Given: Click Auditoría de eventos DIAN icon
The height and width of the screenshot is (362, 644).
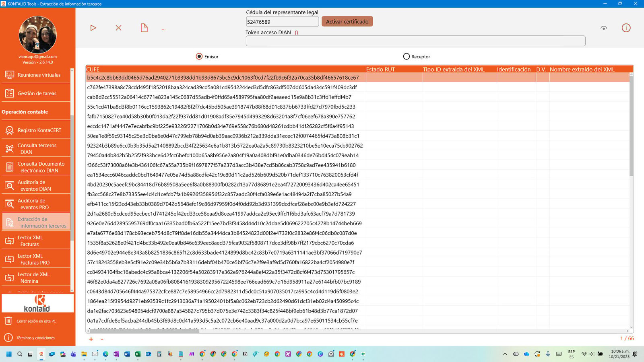Looking at the screenshot, I should click(x=9, y=185).
